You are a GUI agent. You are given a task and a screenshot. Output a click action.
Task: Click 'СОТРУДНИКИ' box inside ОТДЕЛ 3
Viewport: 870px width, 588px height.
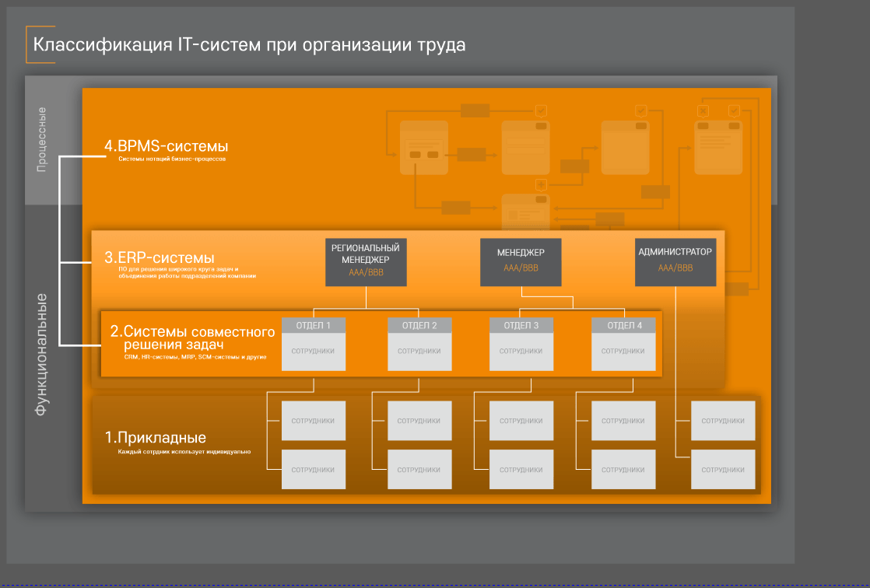pyautogui.click(x=521, y=352)
